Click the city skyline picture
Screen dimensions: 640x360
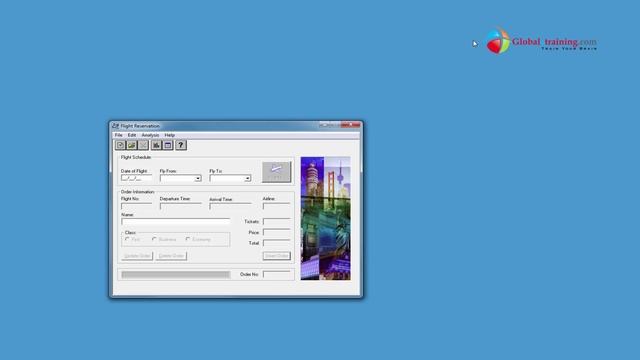325,218
